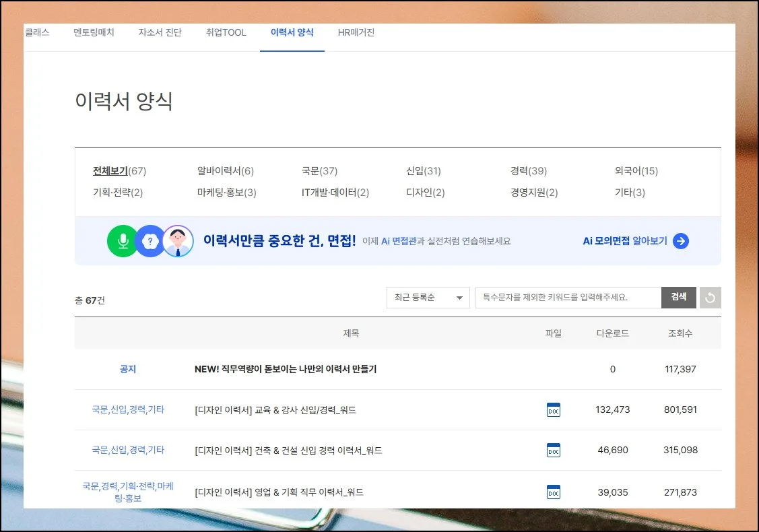
Task: Click the blue question mark bubble icon
Action: coord(150,241)
